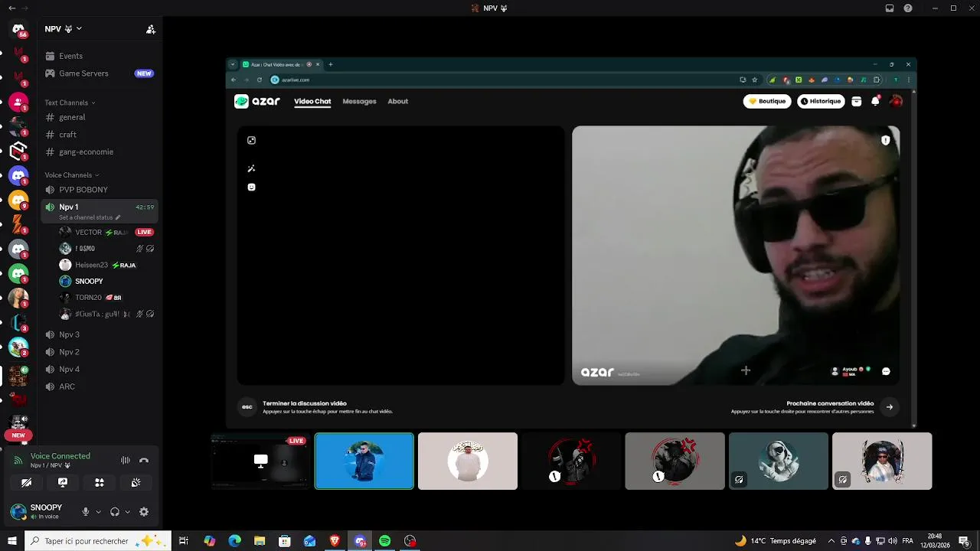Open the NPV server name dropdown

point(64,29)
